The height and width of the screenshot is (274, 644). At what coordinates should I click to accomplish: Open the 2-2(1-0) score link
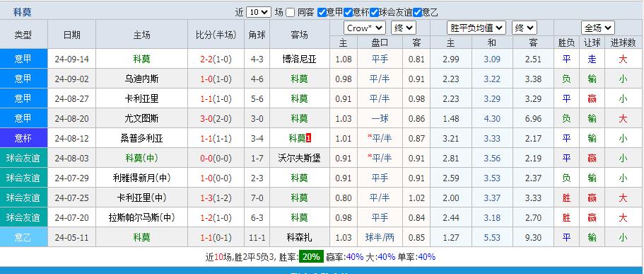click(216, 59)
